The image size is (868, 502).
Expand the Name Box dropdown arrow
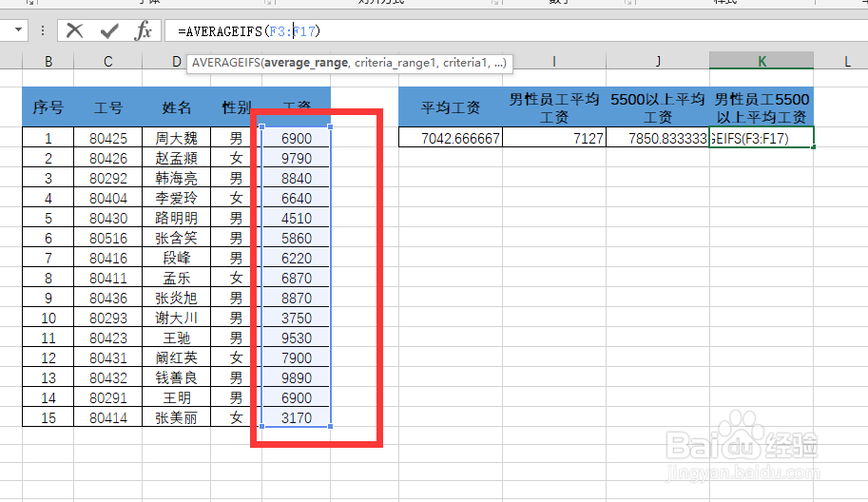click(18, 29)
